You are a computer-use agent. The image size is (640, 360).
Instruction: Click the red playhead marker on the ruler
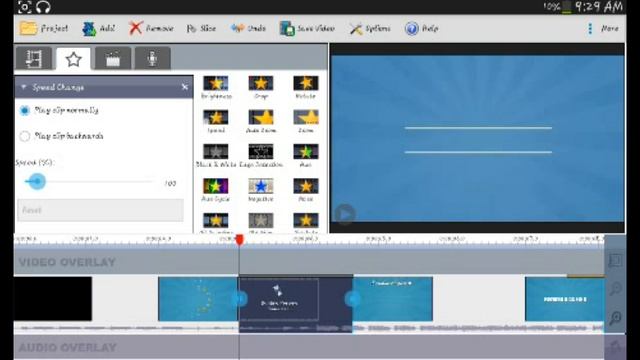pyautogui.click(x=240, y=239)
